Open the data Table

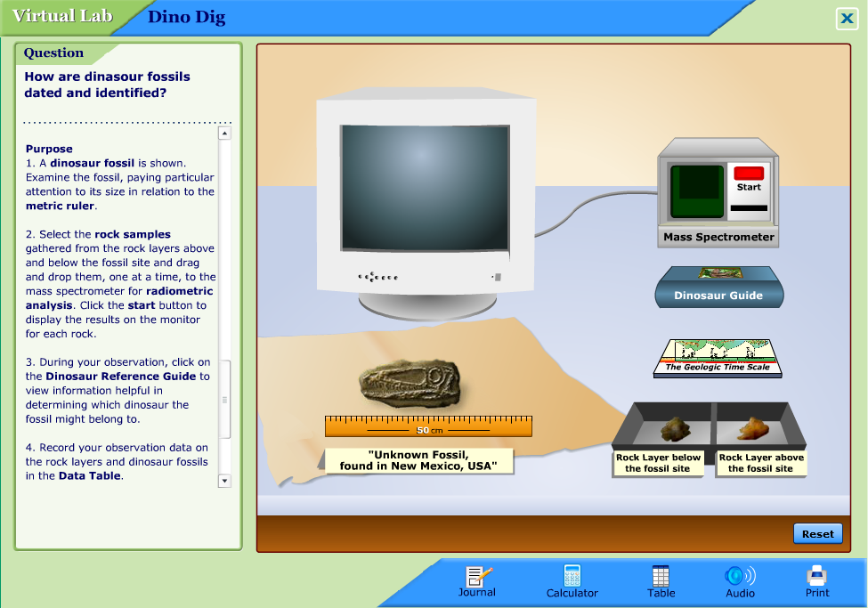coord(661,580)
